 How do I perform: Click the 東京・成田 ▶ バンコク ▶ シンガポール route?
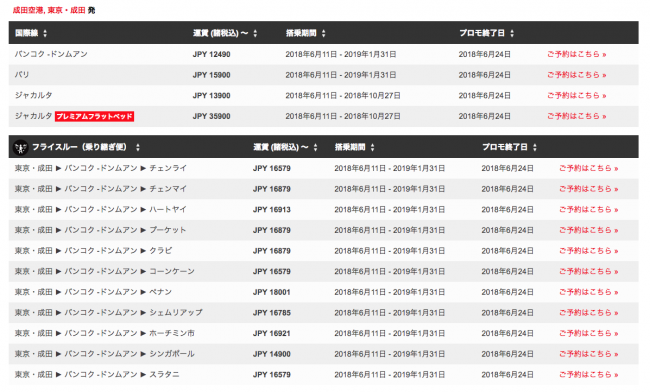coord(105,354)
